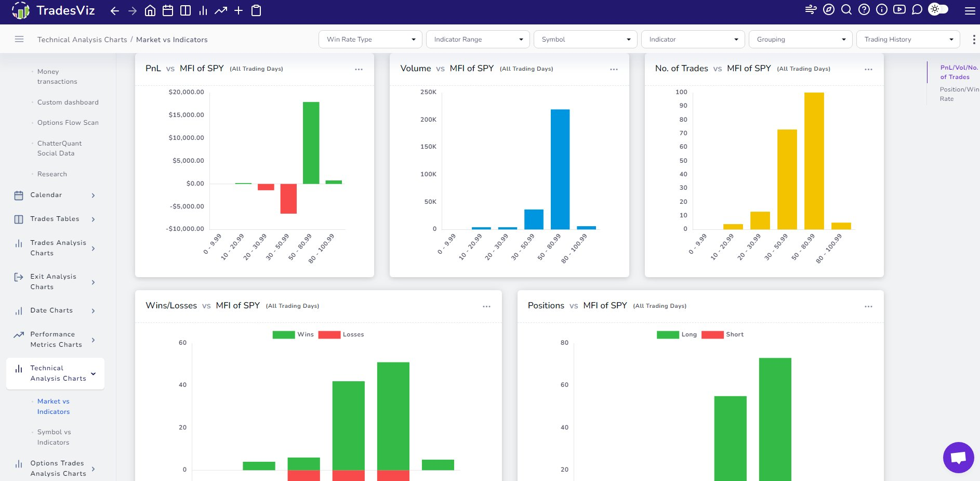Open the trending line chart icon in the top bar

tap(221, 11)
